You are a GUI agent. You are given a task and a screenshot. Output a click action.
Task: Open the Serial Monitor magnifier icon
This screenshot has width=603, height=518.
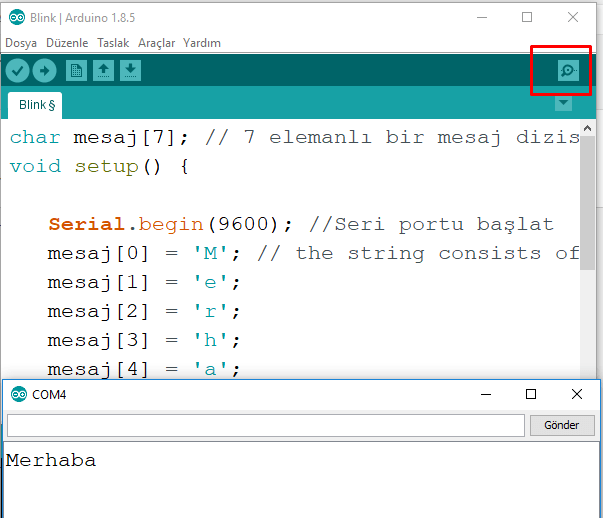pos(567,70)
